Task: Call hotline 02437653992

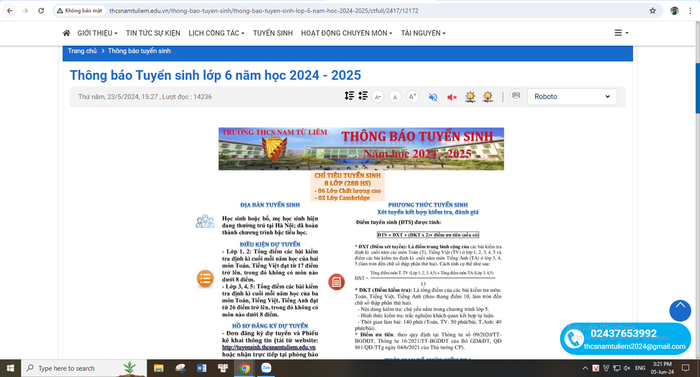Action: point(624,334)
